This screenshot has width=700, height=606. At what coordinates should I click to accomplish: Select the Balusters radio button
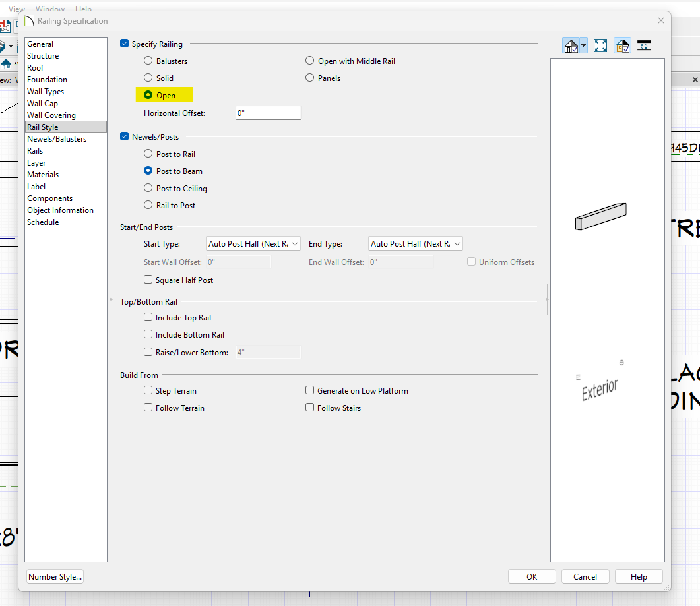coord(148,61)
